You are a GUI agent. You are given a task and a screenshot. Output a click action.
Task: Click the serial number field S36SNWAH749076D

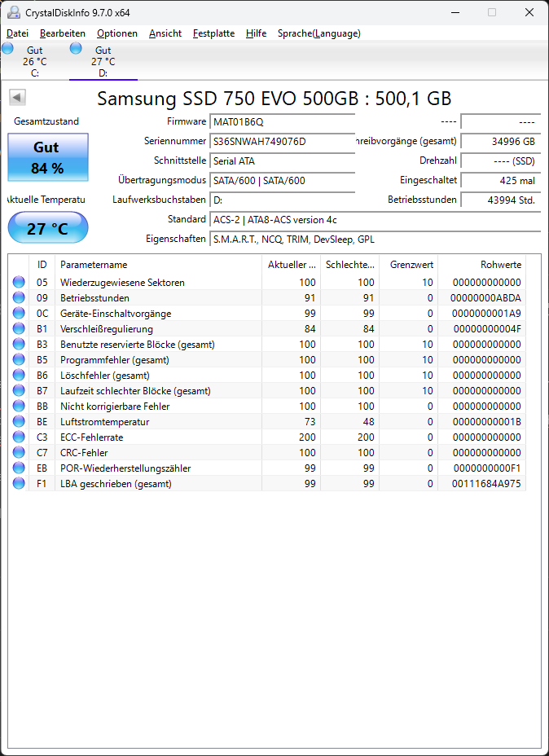tap(282, 141)
